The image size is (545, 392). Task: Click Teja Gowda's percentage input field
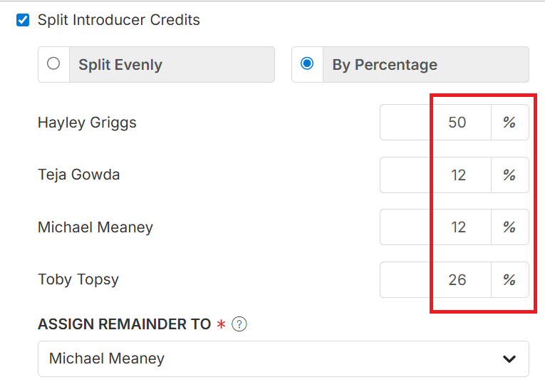[x=435, y=175]
